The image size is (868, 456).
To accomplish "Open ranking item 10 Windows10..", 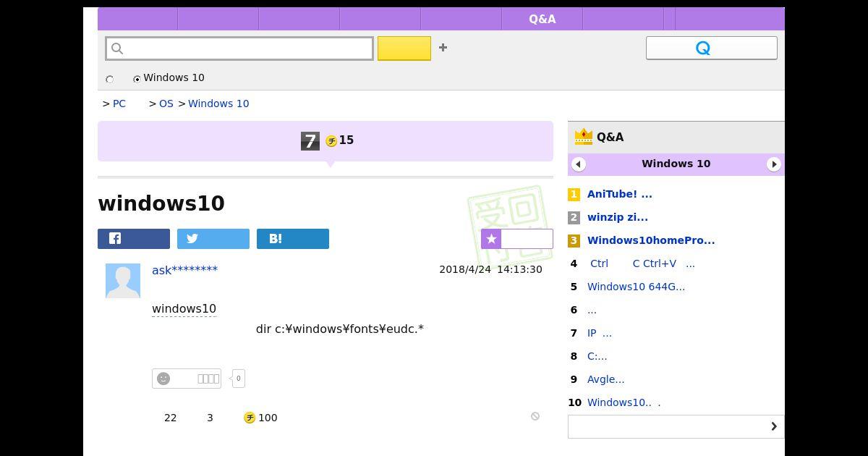I will click(624, 402).
